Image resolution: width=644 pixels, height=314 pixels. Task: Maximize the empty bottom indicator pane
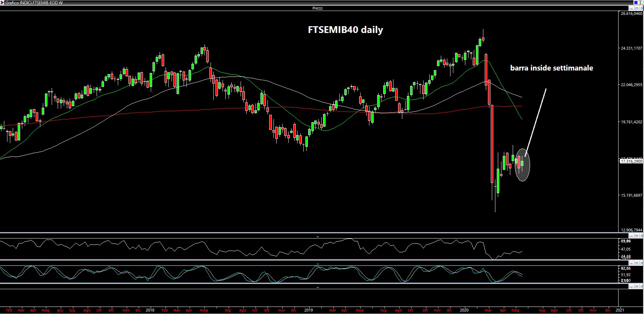coord(637,286)
